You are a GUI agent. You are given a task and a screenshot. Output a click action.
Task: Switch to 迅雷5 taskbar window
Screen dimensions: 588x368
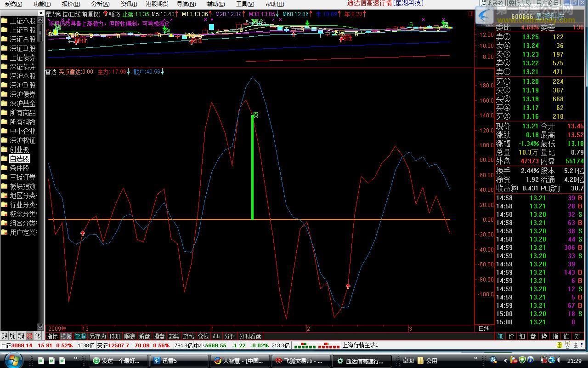(x=179, y=361)
